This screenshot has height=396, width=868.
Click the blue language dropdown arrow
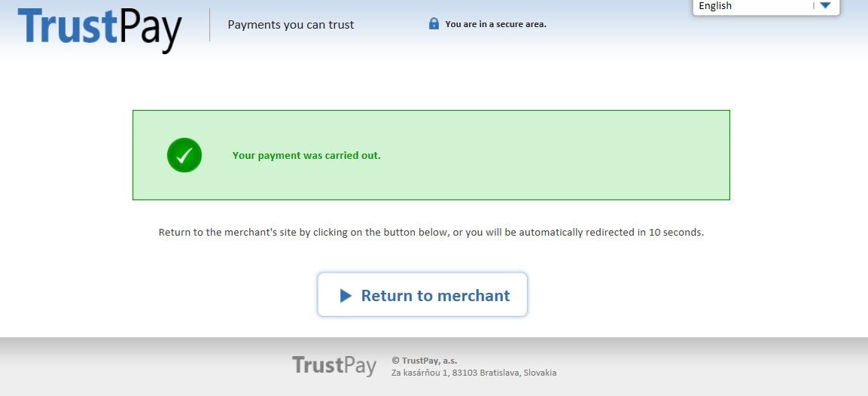pos(825,5)
